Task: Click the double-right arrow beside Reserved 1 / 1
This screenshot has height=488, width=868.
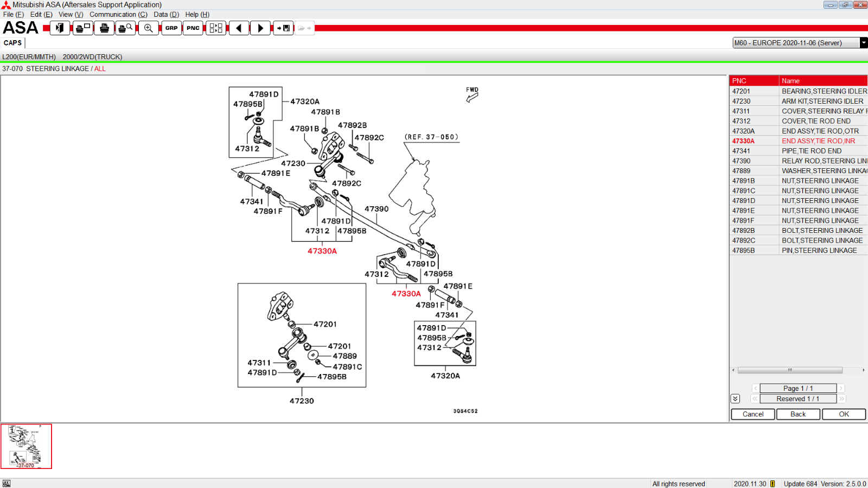Action: point(841,398)
